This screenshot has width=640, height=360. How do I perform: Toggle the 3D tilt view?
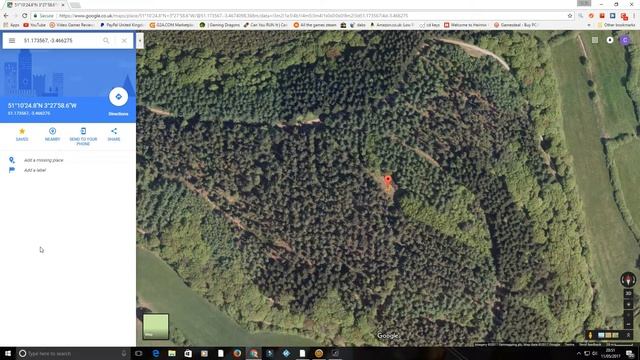(628, 293)
